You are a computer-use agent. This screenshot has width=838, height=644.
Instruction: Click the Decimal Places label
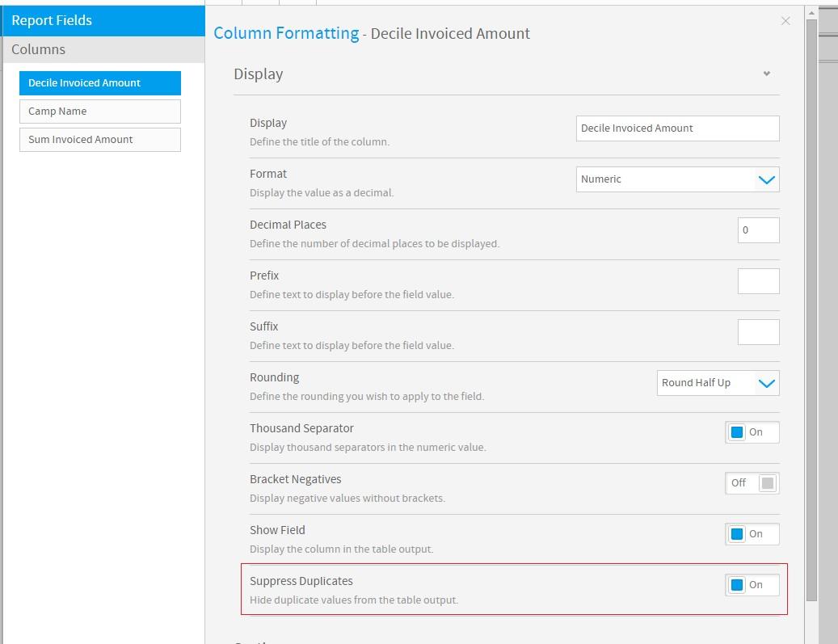(288, 225)
